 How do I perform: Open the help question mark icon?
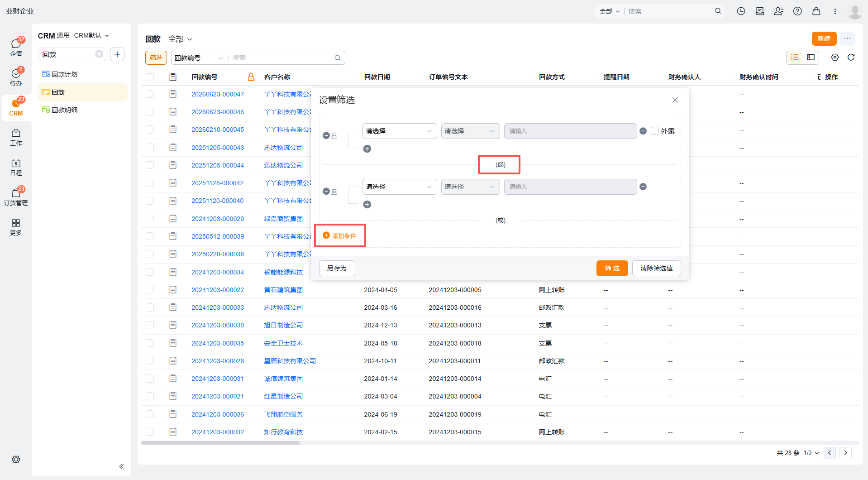pyautogui.click(x=797, y=11)
